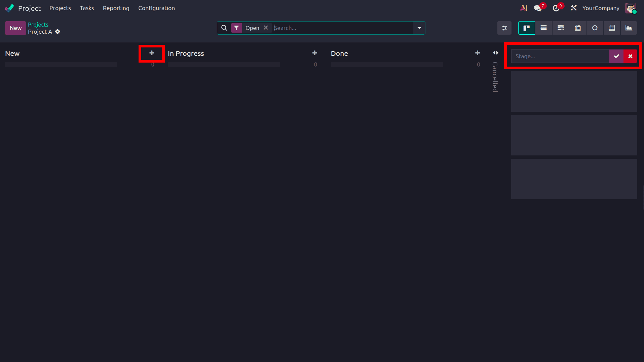644x362 pixels.
Task: Open the AI assistant icon
Action: click(x=524, y=8)
